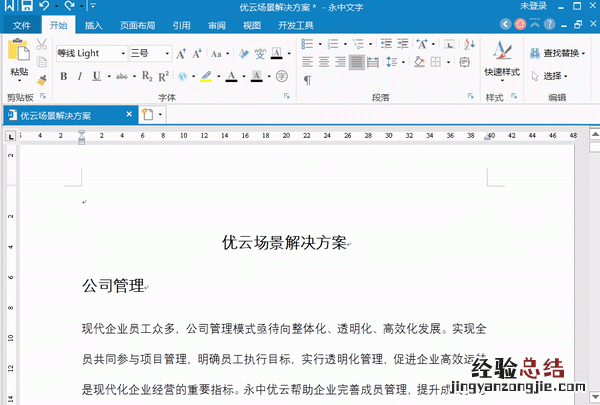Screen dimensions: 600x405
Task: Click the Clear Formatting eraser icon
Action: point(241,53)
